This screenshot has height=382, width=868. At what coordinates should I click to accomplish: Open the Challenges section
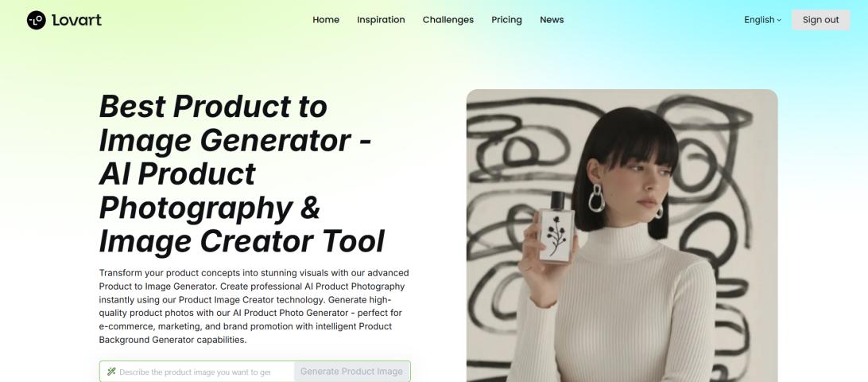[448, 20]
